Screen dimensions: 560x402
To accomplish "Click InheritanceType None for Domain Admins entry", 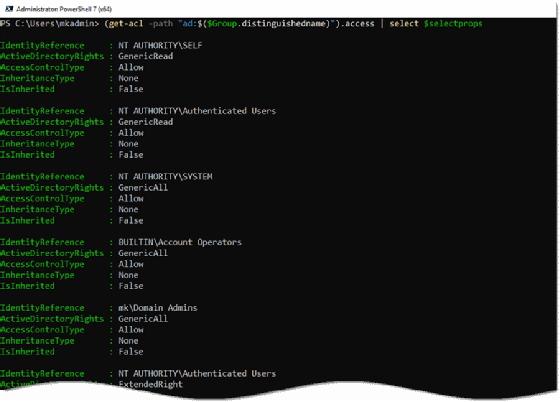I will (69, 341).
